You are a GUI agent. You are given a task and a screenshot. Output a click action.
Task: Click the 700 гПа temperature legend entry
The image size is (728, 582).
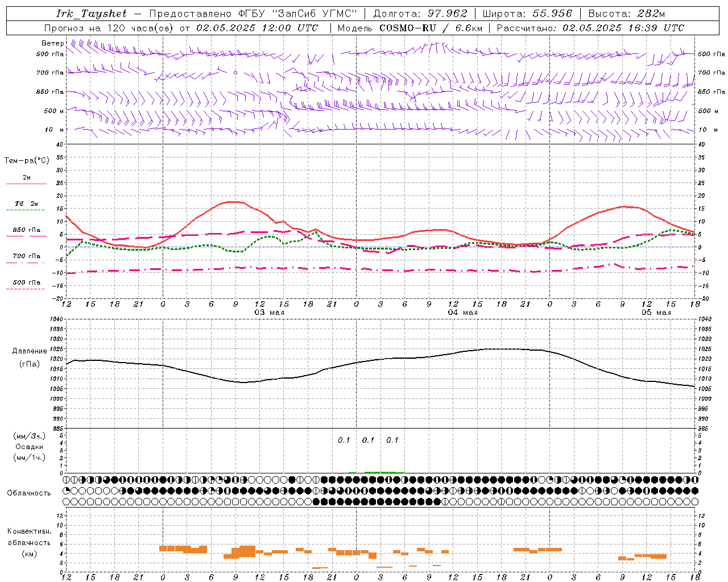point(26,256)
